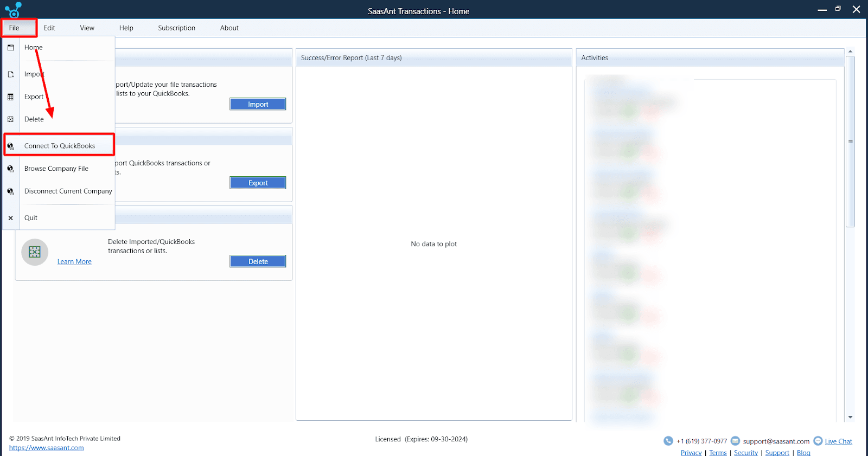The width and height of the screenshot is (868, 456).
Task: Click the Import menu icon
Action: 10,74
